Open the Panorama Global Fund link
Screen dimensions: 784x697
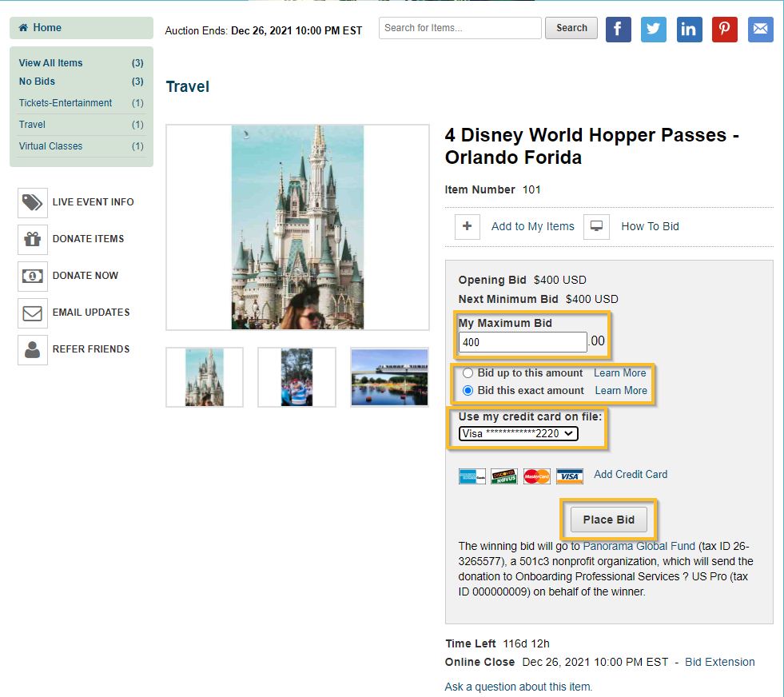pyautogui.click(x=639, y=546)
